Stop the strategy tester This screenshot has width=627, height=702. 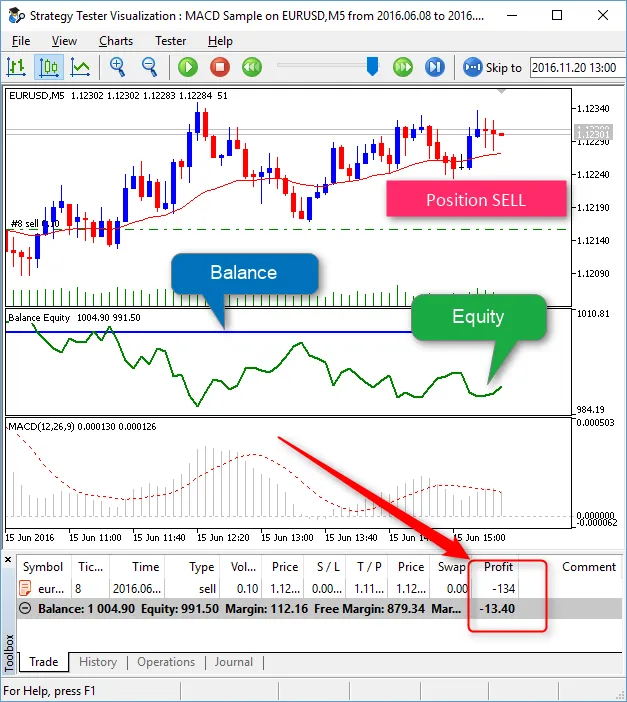click(x=220, y=67)
